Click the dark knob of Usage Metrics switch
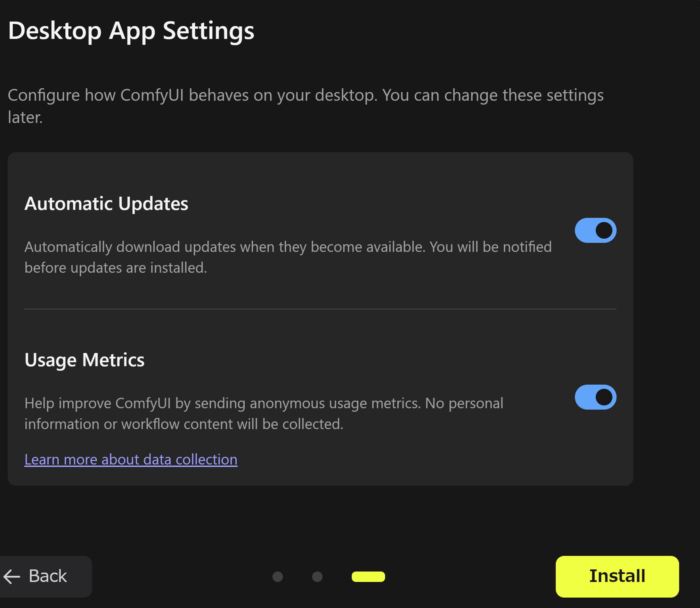 point(604,397)
